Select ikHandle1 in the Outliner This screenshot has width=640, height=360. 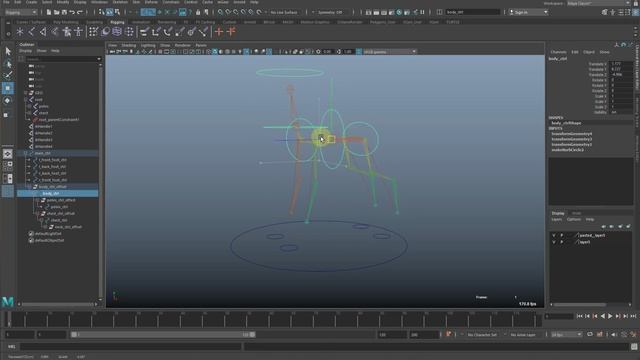coord(43,127)
